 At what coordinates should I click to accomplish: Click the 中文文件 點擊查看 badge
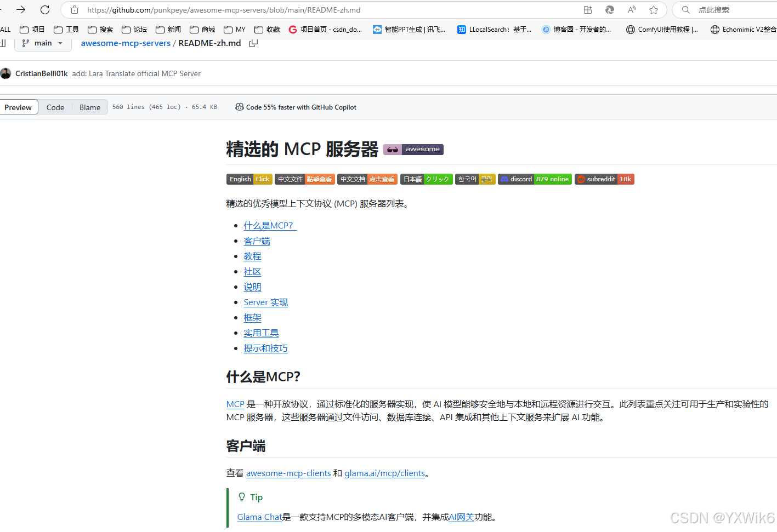click(x=305, y=179)
